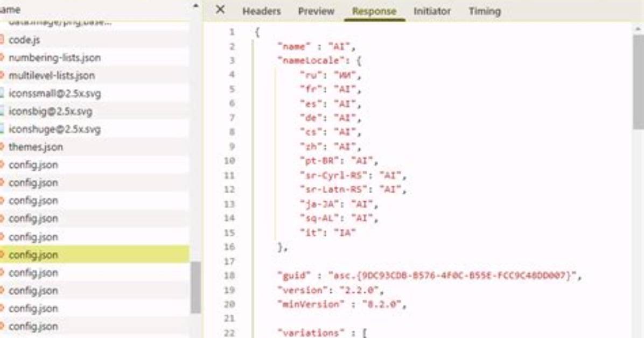
Task: Open the Preview tab
Action: click(x=316, y=11)
